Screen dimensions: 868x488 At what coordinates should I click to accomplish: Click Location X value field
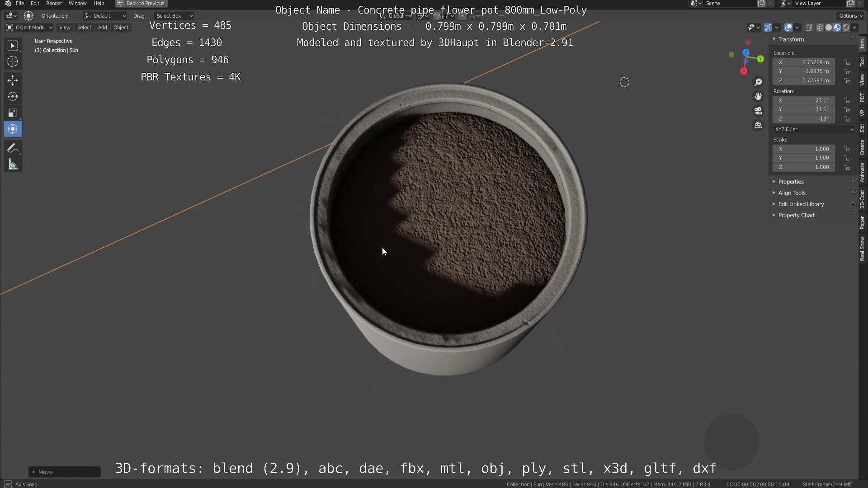(804, 62)
